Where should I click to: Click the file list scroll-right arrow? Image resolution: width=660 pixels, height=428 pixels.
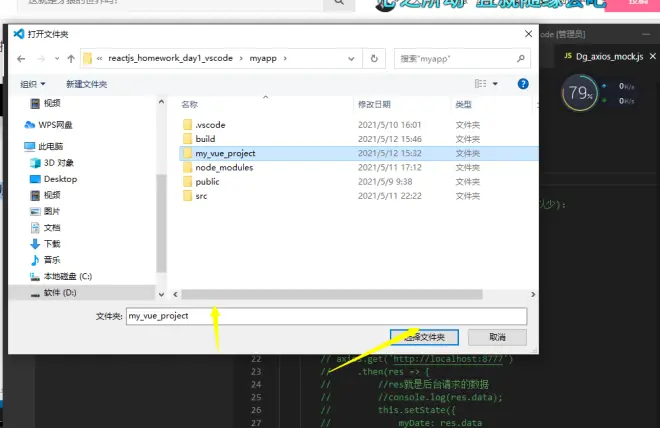533,294
